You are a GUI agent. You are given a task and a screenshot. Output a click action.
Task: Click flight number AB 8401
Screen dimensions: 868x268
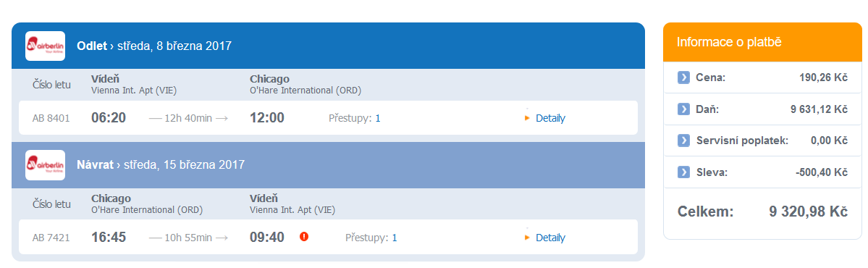pyautogui.click(x=51, y=118)
